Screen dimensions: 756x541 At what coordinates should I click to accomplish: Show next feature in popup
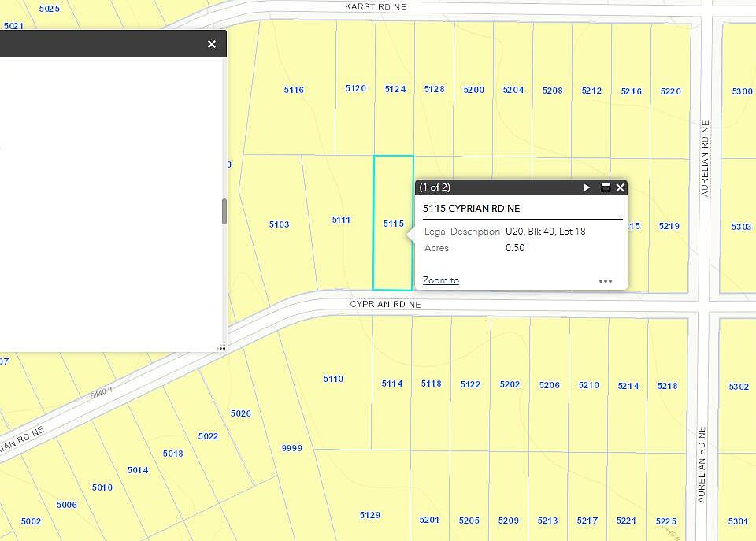[x=587, y=187]
